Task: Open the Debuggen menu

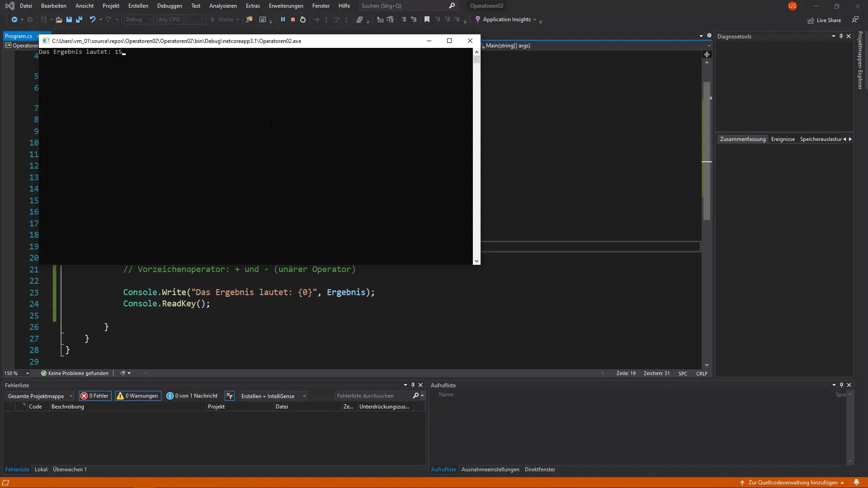Action: coord(170,6)
